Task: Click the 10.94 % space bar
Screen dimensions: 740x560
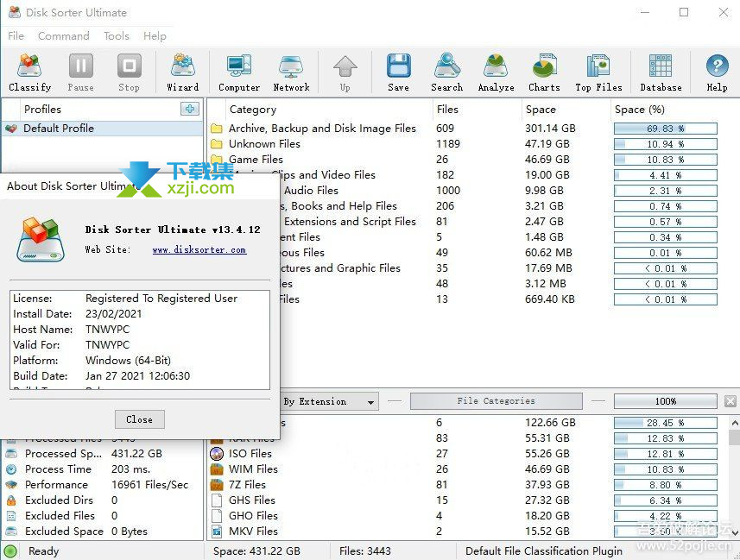Action: (666, 144)
